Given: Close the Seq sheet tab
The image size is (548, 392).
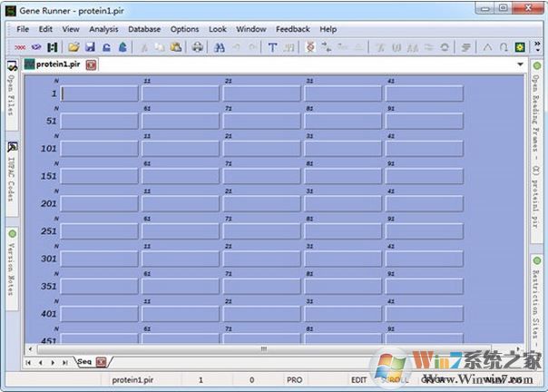Looking at the screenshot, I should click(x=102, y=362).
